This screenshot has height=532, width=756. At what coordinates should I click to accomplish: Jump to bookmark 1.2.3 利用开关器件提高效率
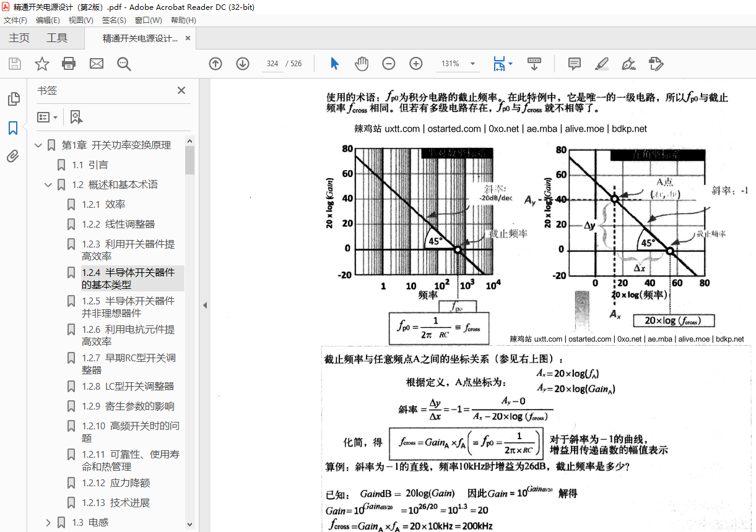point(128,250)
